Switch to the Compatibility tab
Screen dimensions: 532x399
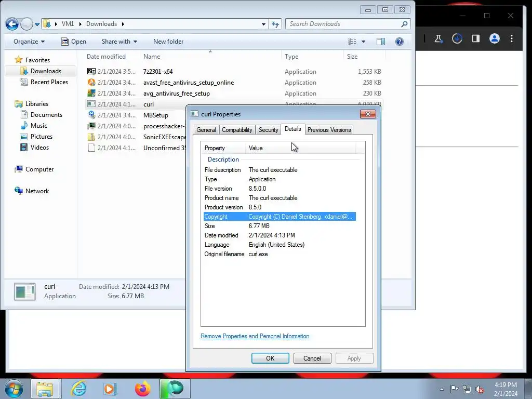(x=237, y=129)
